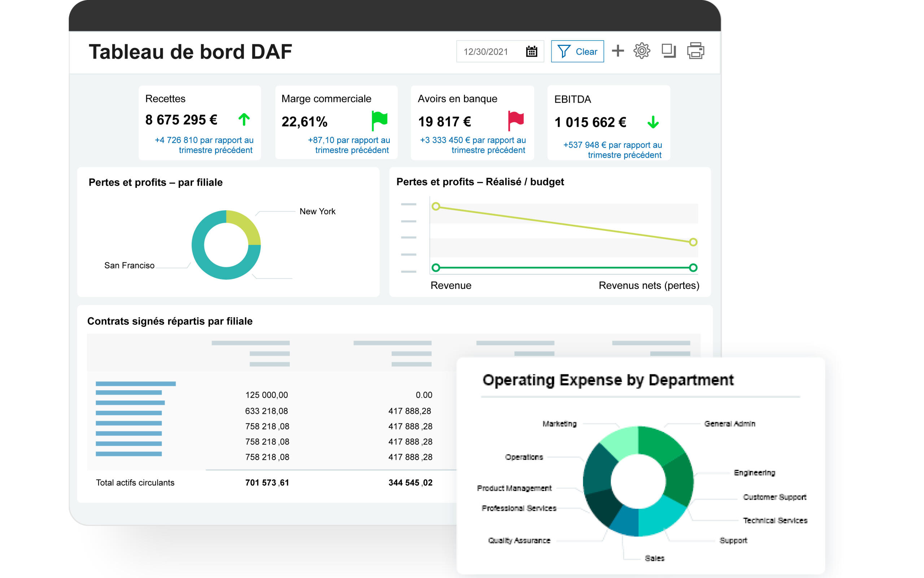Click the green line point above Revenus nets
This screenshot has height=578, width=924.
693,268
